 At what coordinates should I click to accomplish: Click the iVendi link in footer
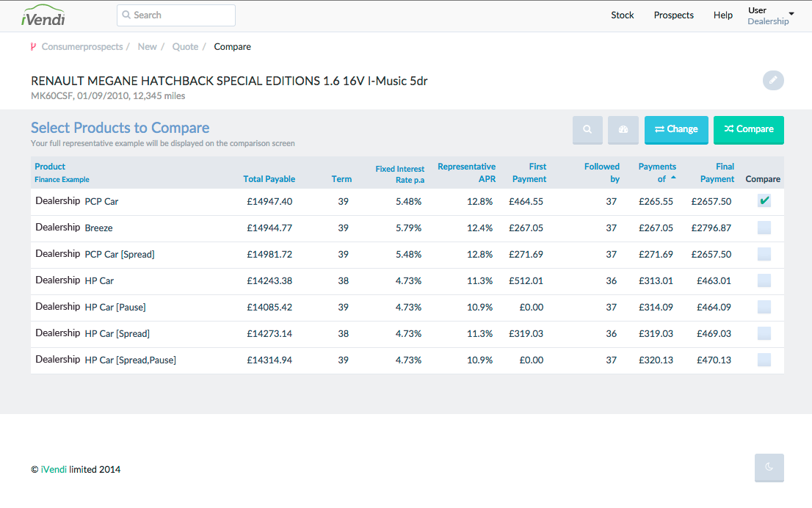coord(54,469)
